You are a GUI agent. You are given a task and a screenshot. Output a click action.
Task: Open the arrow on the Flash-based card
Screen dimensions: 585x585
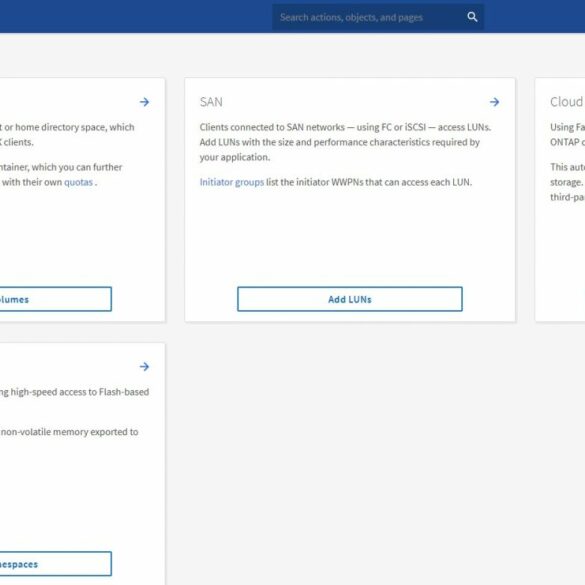point(144,366)
